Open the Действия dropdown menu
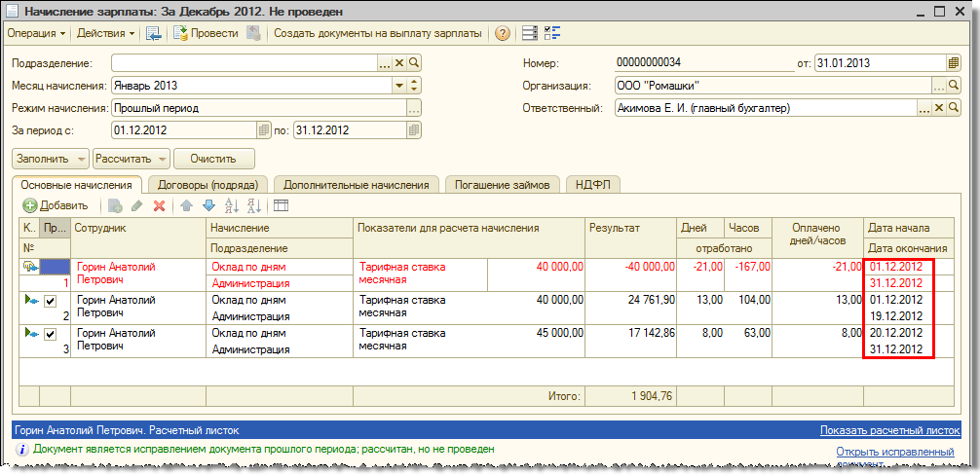Screen dimensions: 980x475 105,34
